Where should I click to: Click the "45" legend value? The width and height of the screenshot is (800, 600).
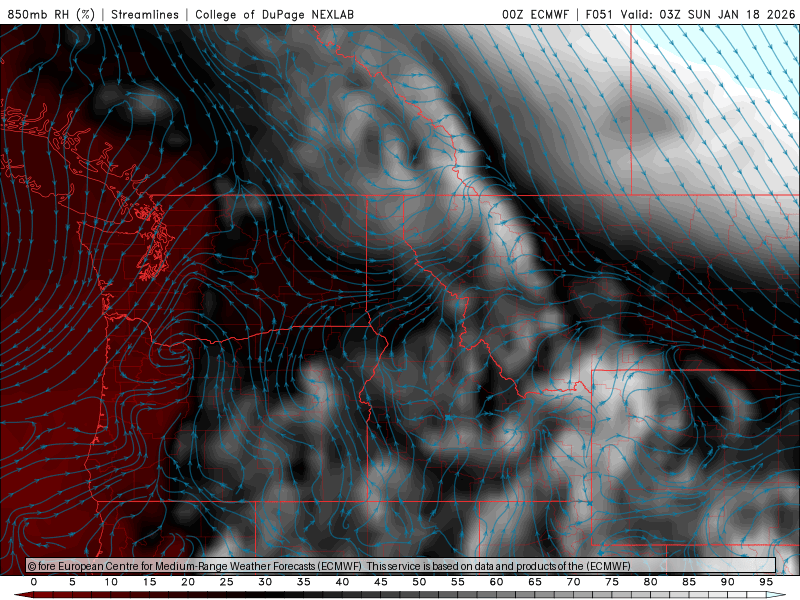tap(381, 582)
